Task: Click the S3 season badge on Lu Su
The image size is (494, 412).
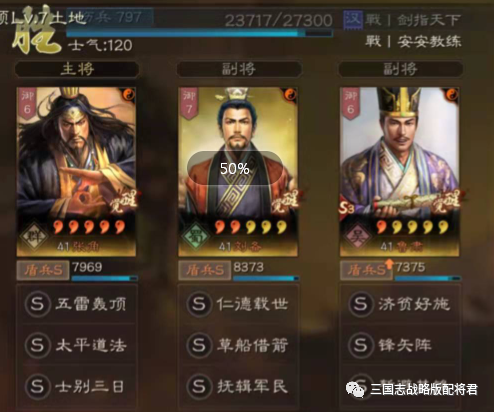Action: [x=347, y=208]
